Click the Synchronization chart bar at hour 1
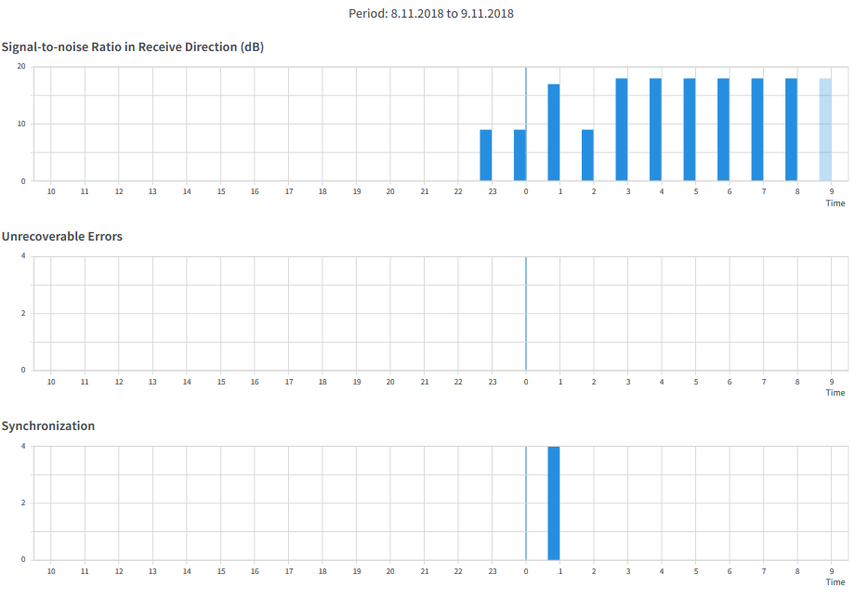This screenshot has height=600, width=868. [x=553, y=502]
